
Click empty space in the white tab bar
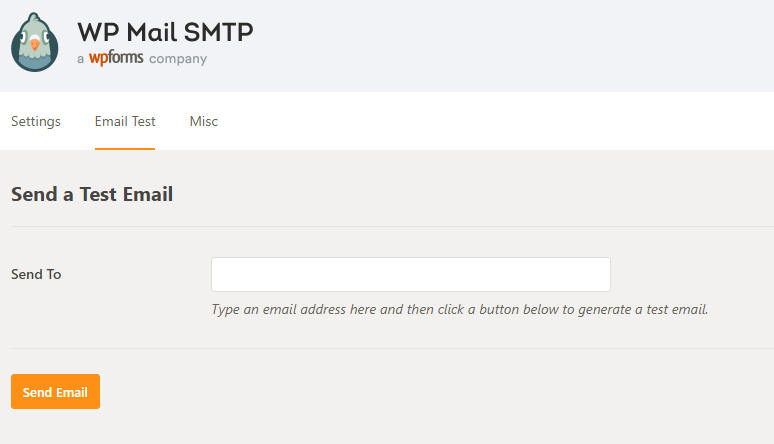[x=494, y=121]
